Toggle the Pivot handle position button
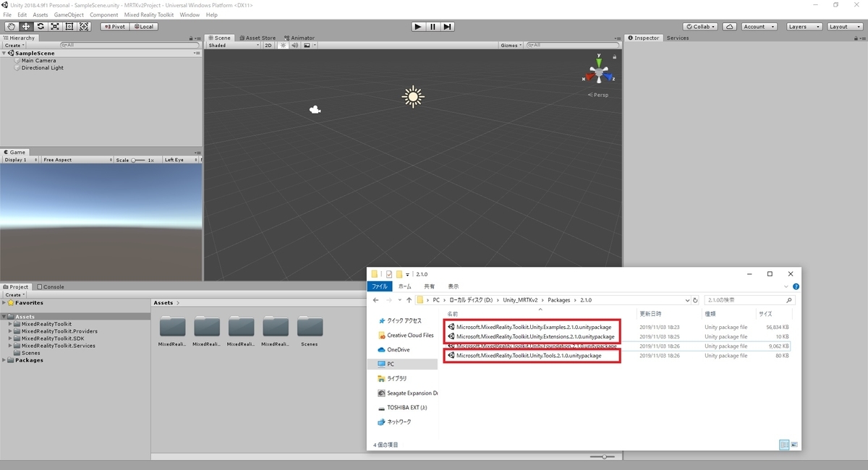 [x=114, y=27]
